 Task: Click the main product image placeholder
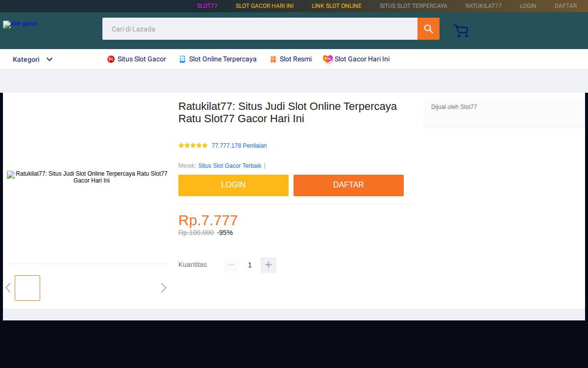pos(87,177)
